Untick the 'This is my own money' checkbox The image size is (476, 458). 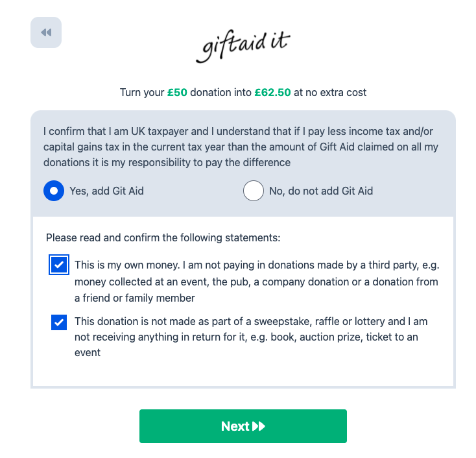coord(59,265)
